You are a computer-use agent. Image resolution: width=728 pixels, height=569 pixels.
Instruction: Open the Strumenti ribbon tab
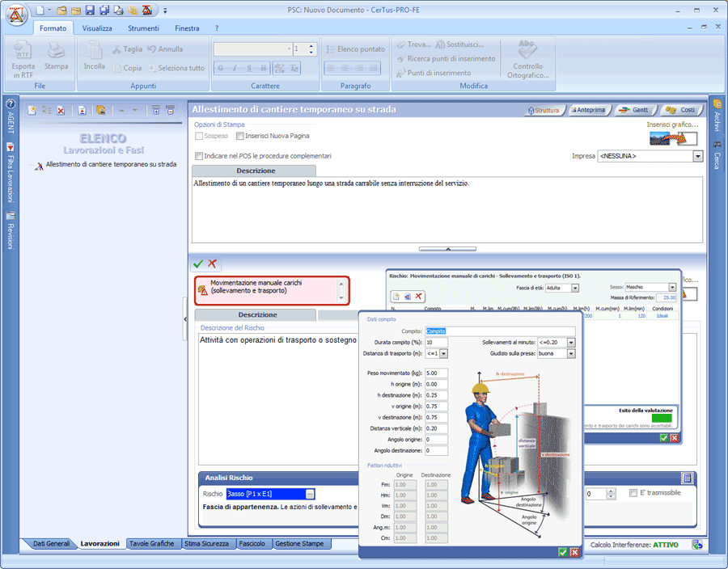tap(142, 28)
